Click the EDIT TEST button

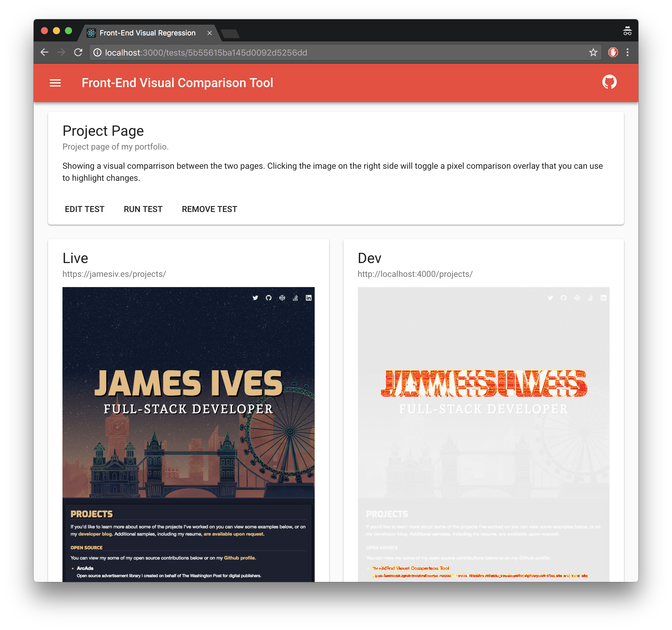coord(84,209)
